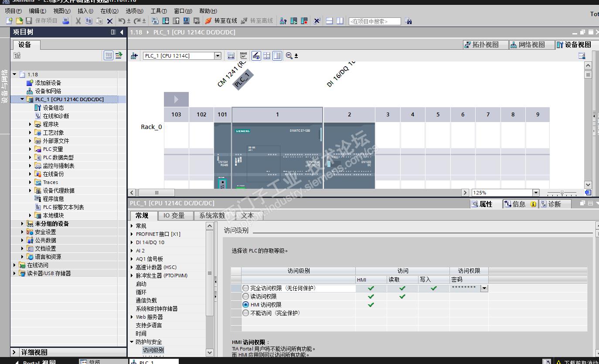Select the HMI access radio button

coord(246,305)
